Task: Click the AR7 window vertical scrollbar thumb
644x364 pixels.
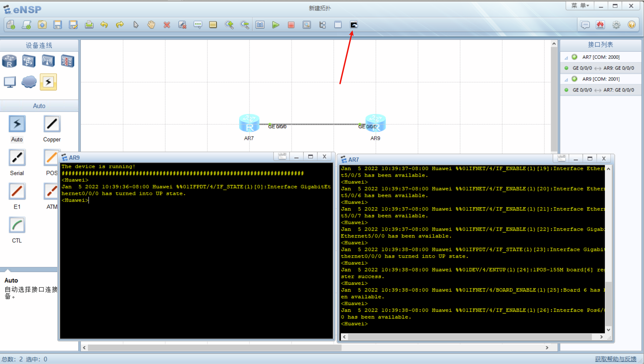Action: pyautogui.click(x=608, y=303)
